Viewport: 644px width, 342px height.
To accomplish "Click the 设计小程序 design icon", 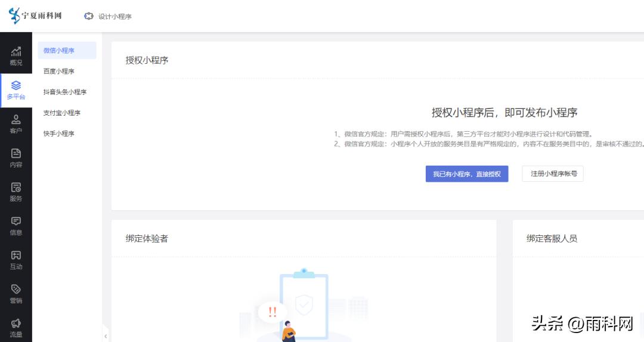I will pos(89,17).
